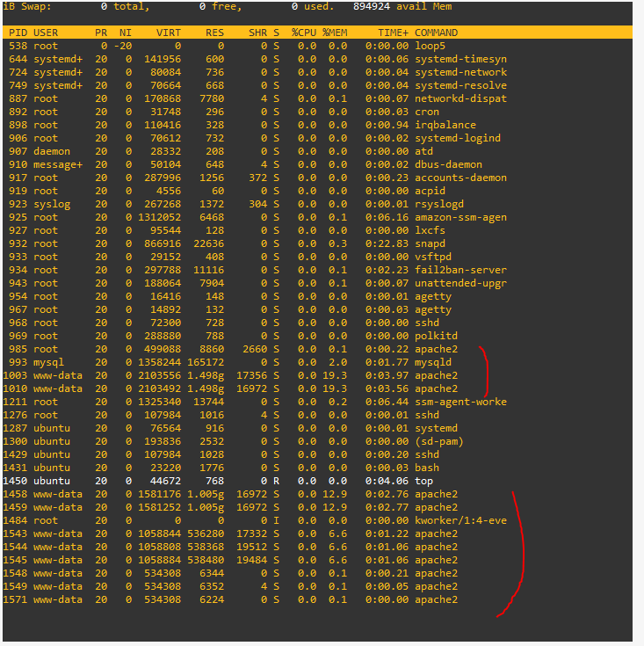Click the SHR column header

tap(257, 33)
